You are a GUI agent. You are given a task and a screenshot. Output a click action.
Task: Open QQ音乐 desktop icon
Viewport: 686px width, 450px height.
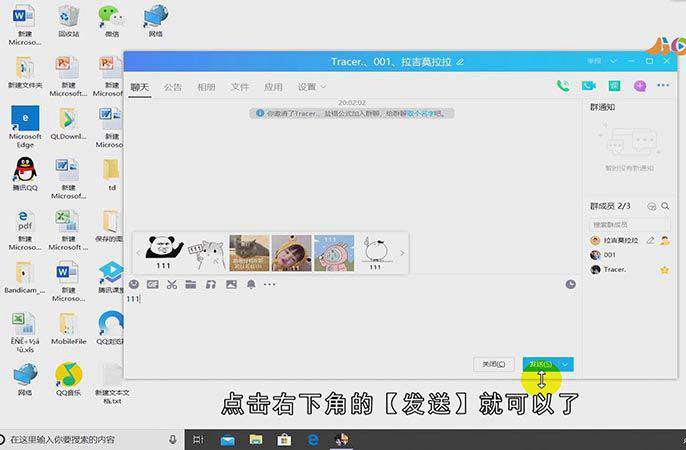click(x=69, y=379)
